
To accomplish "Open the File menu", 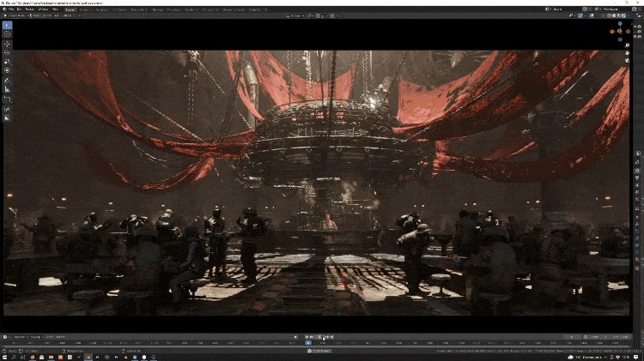I will point(11,9).
